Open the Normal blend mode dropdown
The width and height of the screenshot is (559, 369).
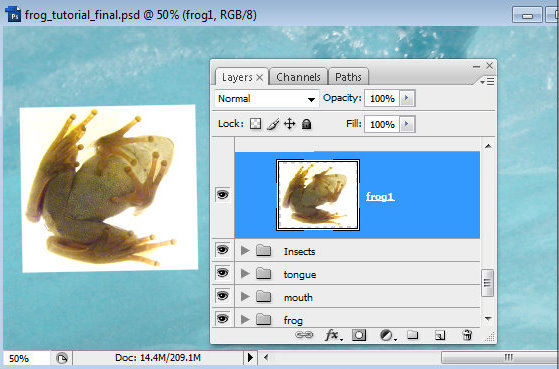(x=266, y=99)
